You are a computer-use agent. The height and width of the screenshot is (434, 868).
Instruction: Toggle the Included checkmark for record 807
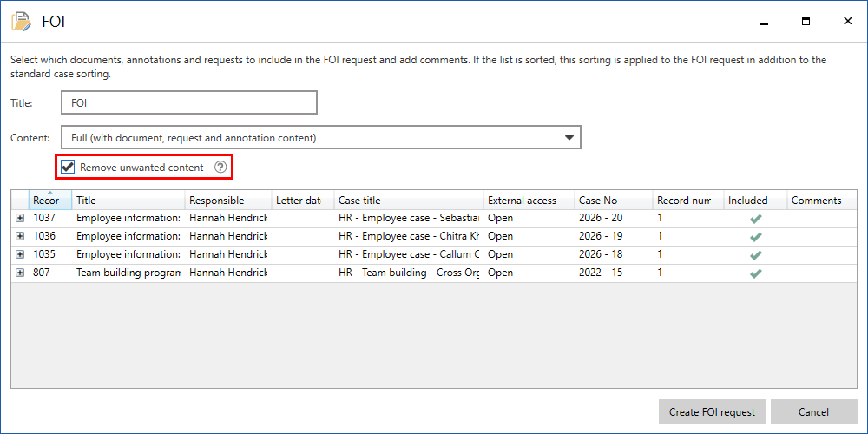click(x=755, y=273)
